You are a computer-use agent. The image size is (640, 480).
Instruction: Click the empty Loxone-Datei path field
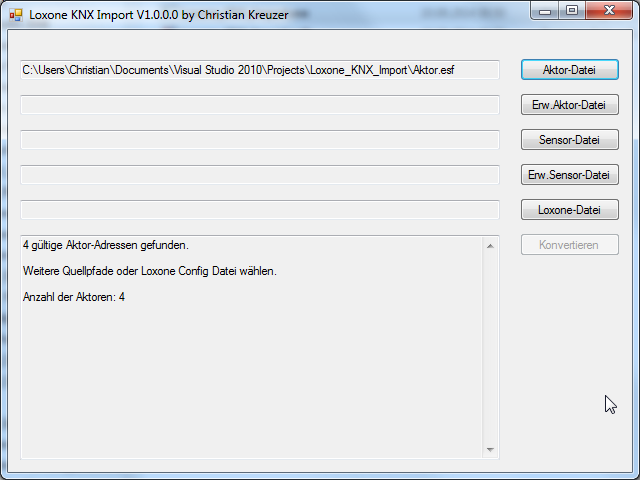pos(260,210)
